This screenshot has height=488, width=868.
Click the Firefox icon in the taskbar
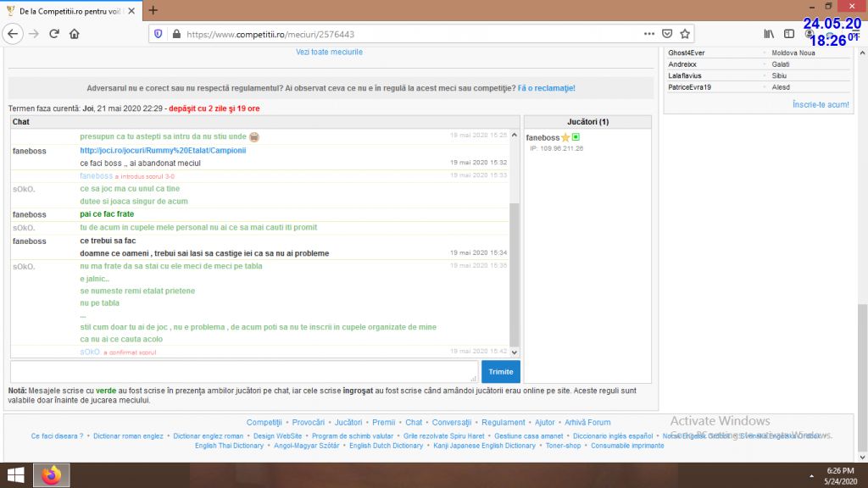[x=51, y=475]
